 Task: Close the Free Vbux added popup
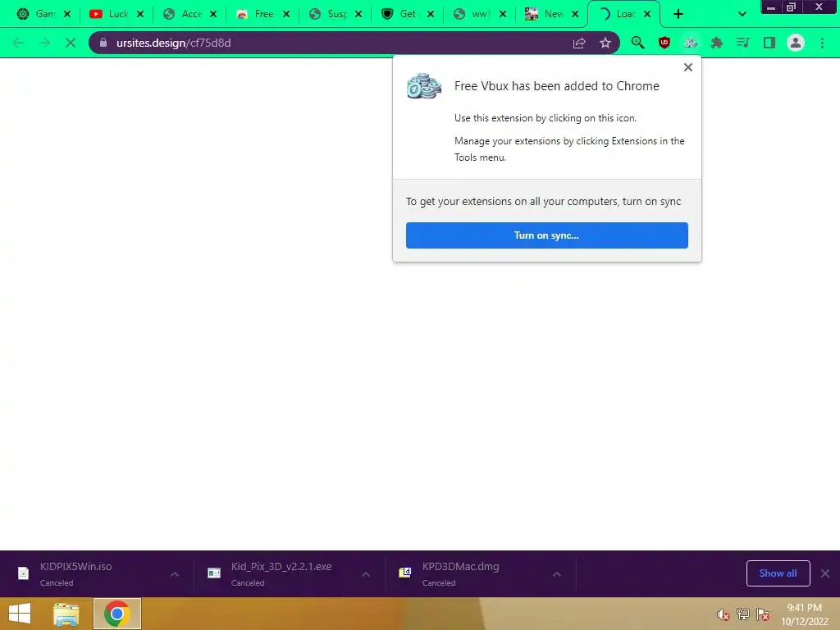pos(688,67)
